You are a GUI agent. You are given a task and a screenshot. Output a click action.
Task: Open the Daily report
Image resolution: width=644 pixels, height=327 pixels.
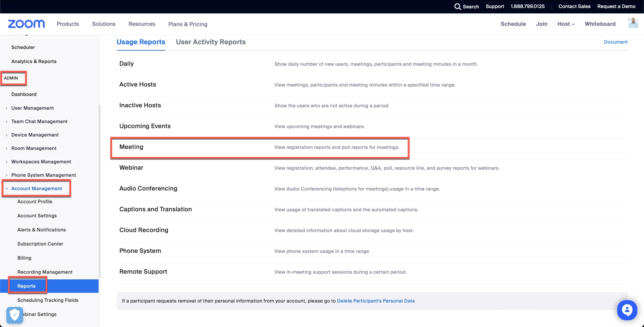126,64
